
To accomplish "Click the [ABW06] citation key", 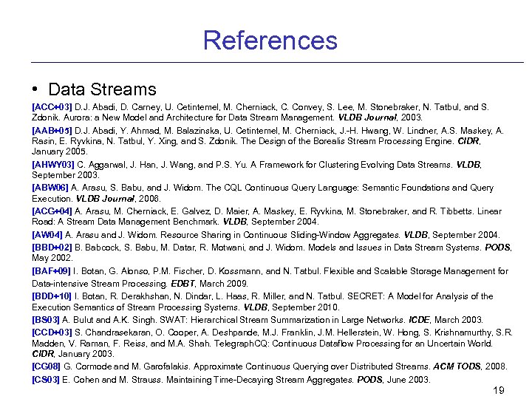I will pyautogui.click(x=50, y=188).
